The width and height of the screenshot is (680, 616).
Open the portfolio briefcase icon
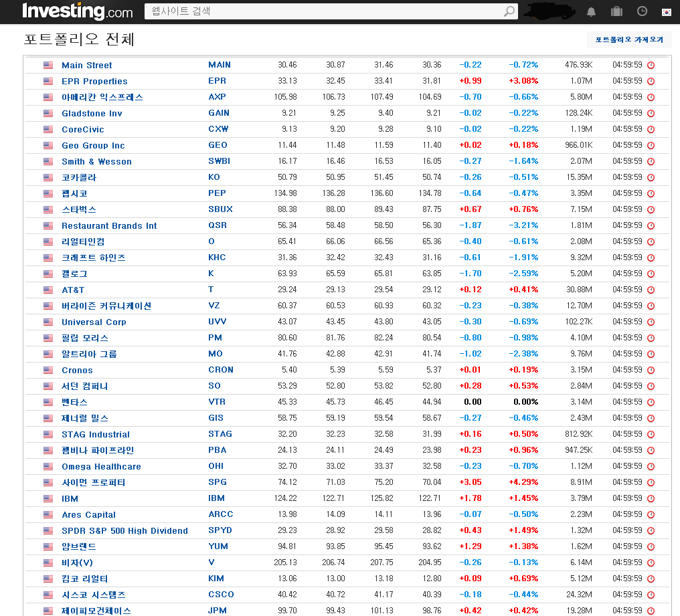point(616,11)
